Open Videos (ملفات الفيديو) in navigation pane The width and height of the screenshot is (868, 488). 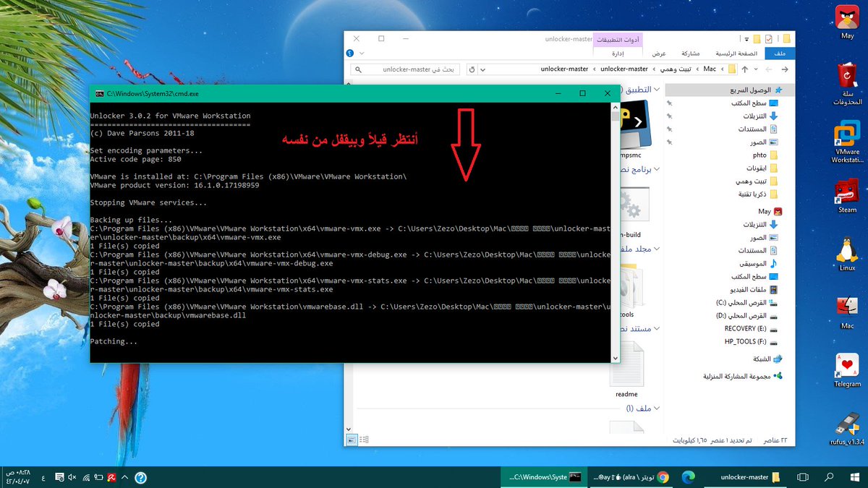754,289
